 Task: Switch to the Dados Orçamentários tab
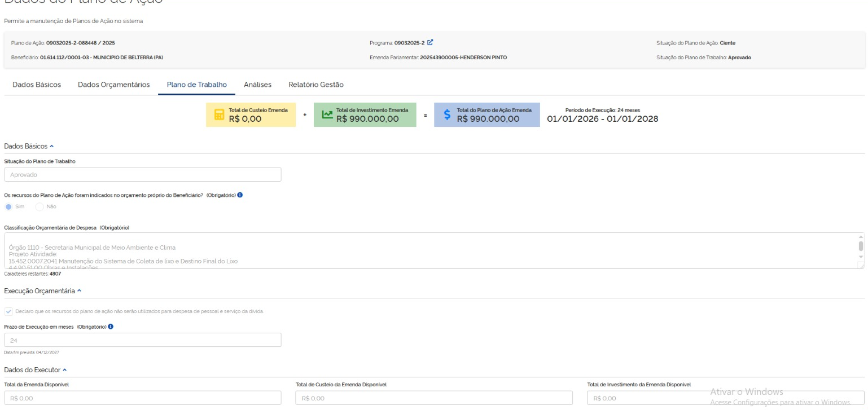pos(113,85)
